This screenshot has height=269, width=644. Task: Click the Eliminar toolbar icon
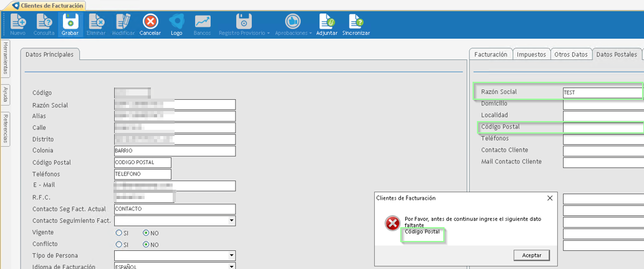96,25
